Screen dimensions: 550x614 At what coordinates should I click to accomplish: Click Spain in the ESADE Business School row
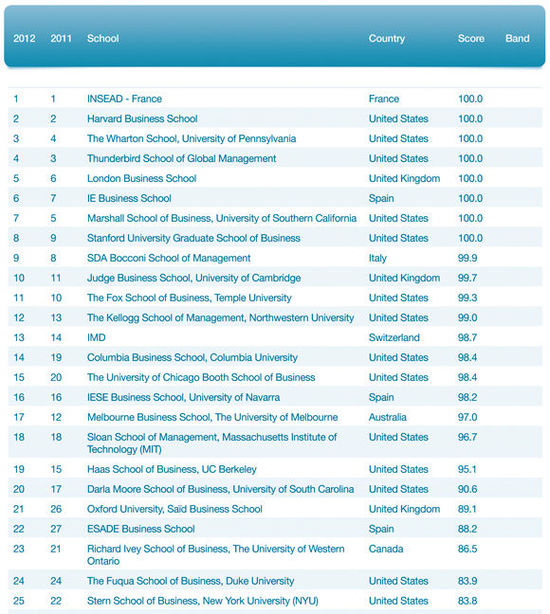[x=381, y=529]
